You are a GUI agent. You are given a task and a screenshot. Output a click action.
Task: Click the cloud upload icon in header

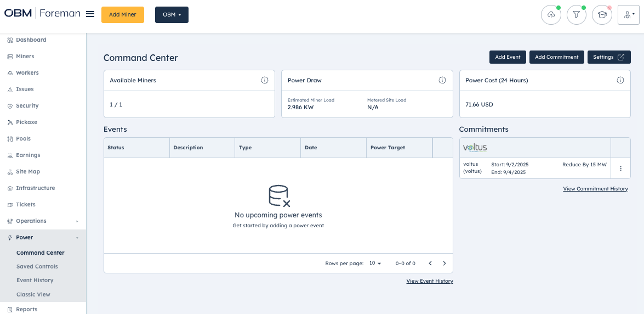551,15
